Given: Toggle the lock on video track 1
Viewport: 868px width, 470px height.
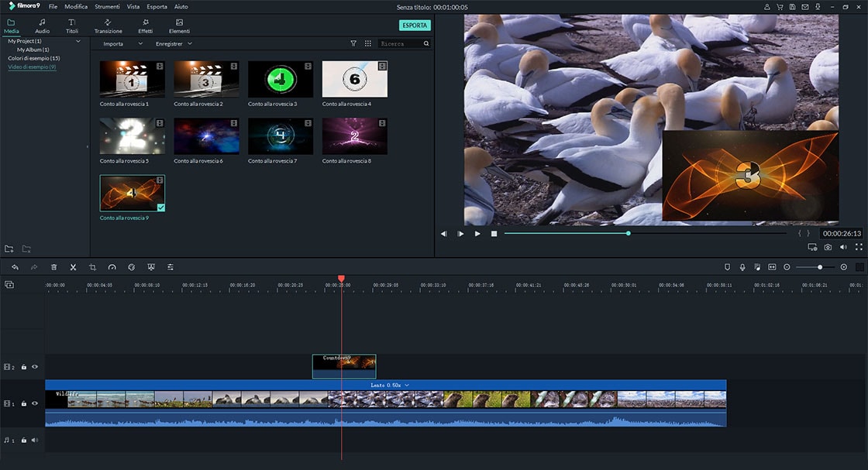Looking at the screenshot, I should click(x=24, y=403).
